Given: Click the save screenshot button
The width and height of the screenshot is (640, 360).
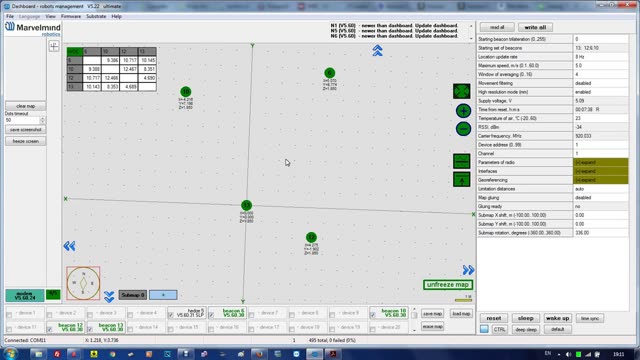Looking at the screenshot, I should [25, 130].
